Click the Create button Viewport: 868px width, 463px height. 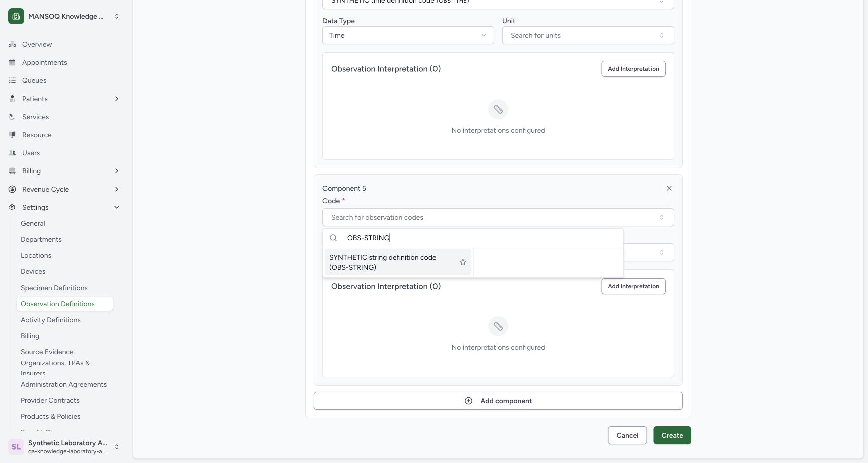[672, 435]
